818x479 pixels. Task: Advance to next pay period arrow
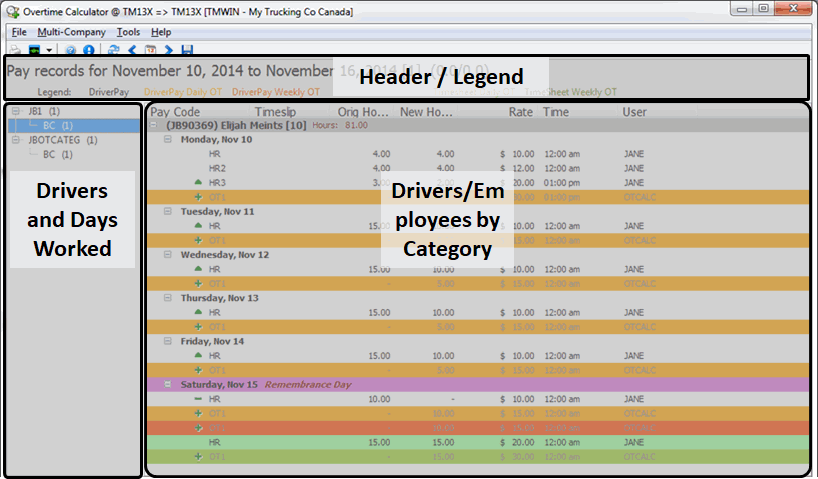168,49
